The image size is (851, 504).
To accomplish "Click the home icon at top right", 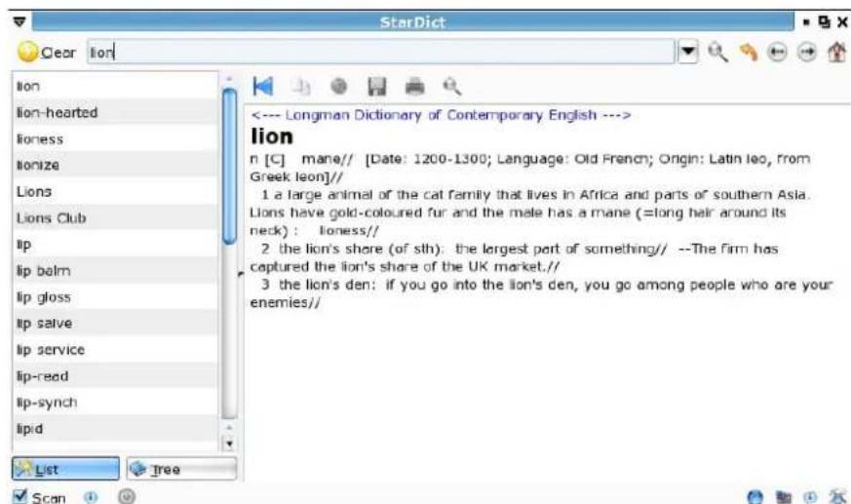I will click(836, 52).
